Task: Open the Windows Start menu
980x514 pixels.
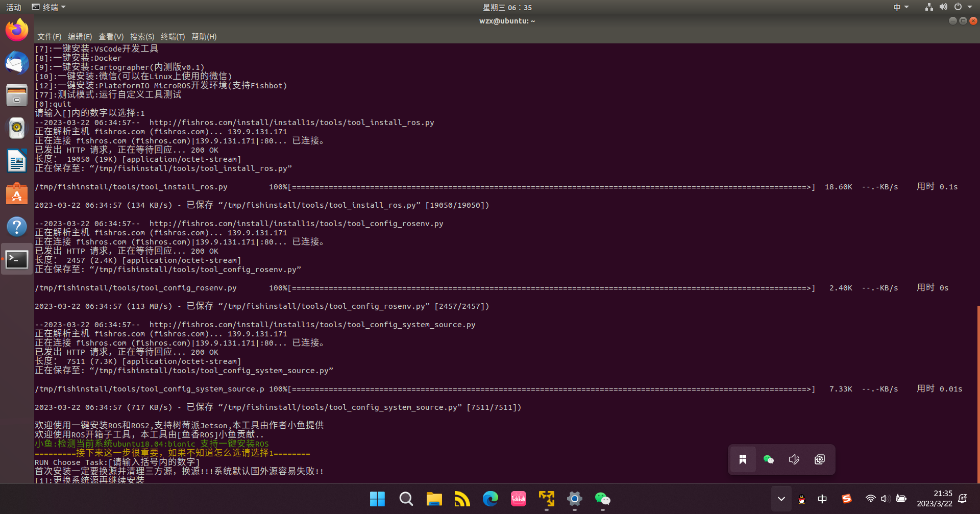Action: [x=377, y=499]
